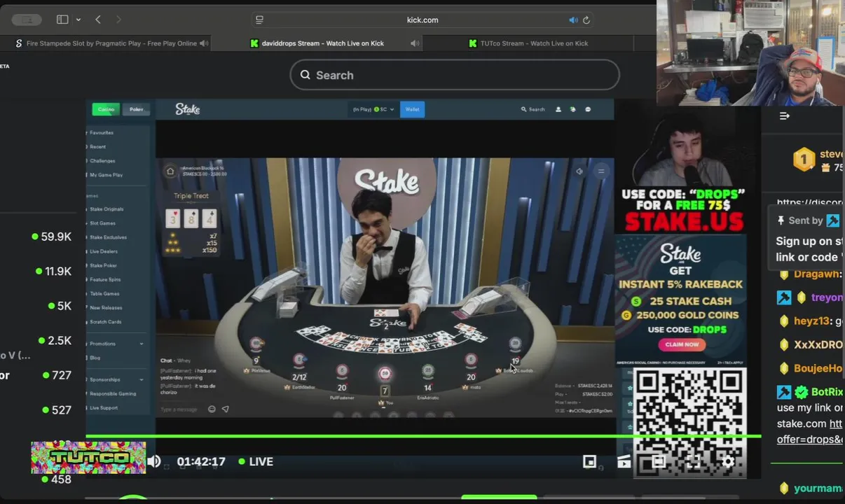Open New Releases in sidebar

[x=106, y=307]
